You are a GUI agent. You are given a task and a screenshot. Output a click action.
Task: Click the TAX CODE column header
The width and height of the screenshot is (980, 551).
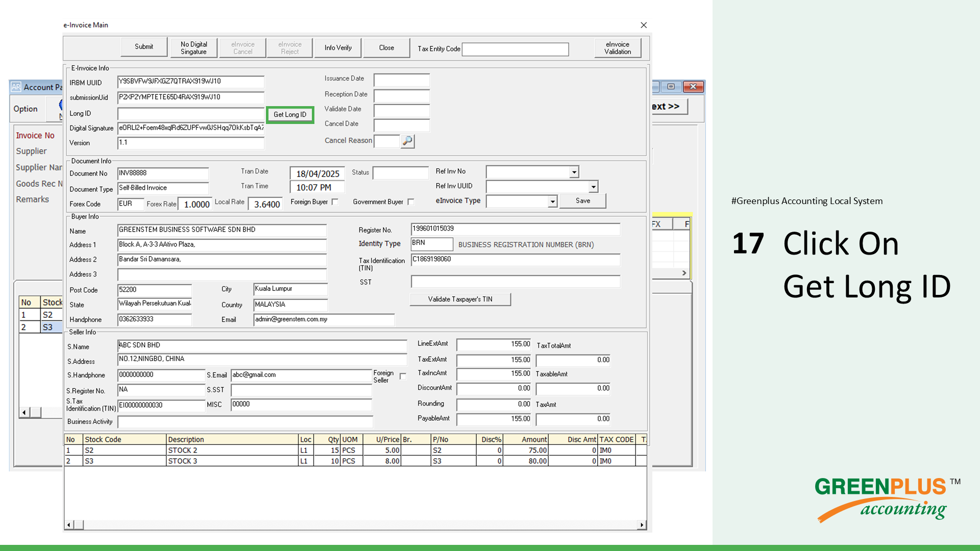(617, 440)
